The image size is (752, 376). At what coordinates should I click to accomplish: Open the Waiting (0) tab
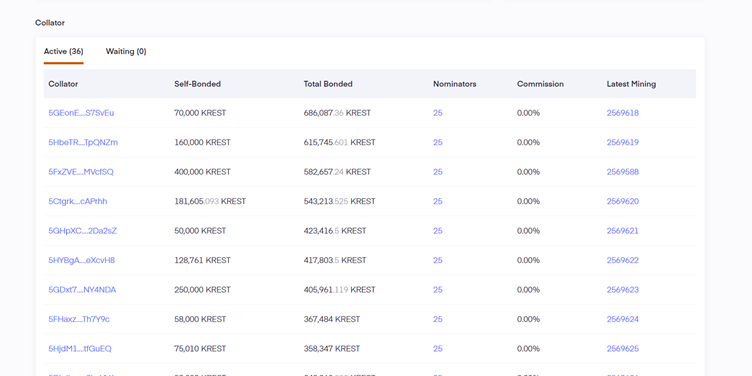[x=126, y=51]
